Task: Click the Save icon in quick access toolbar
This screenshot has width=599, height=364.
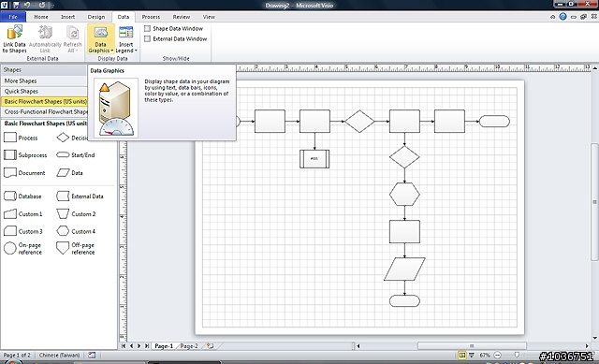Action: 17,5
